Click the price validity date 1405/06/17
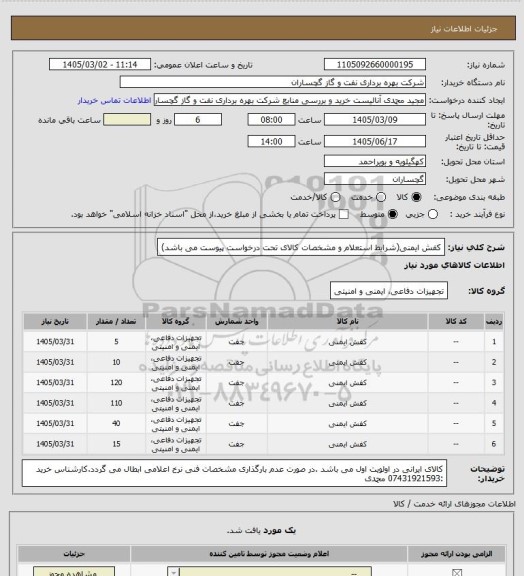Image resolution: width=524 pixels, height=576 pixels. [x=375, y=141]
